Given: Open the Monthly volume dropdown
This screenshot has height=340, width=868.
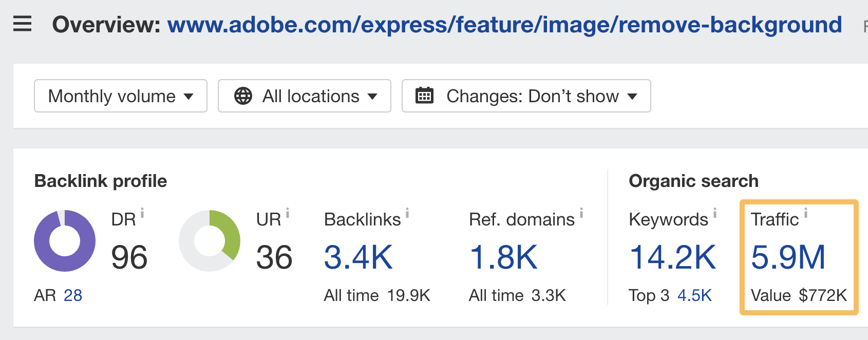Looking at the screenshot, I should click(120, 96).
